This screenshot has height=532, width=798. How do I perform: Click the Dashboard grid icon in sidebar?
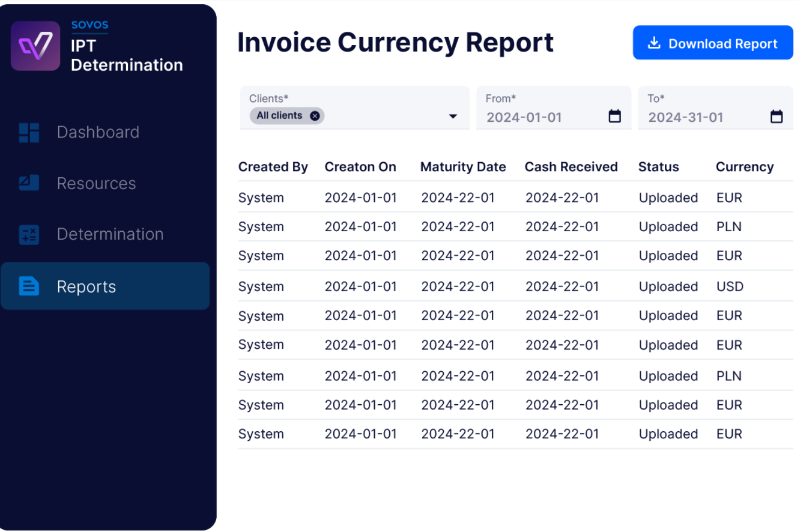(28, 132)
